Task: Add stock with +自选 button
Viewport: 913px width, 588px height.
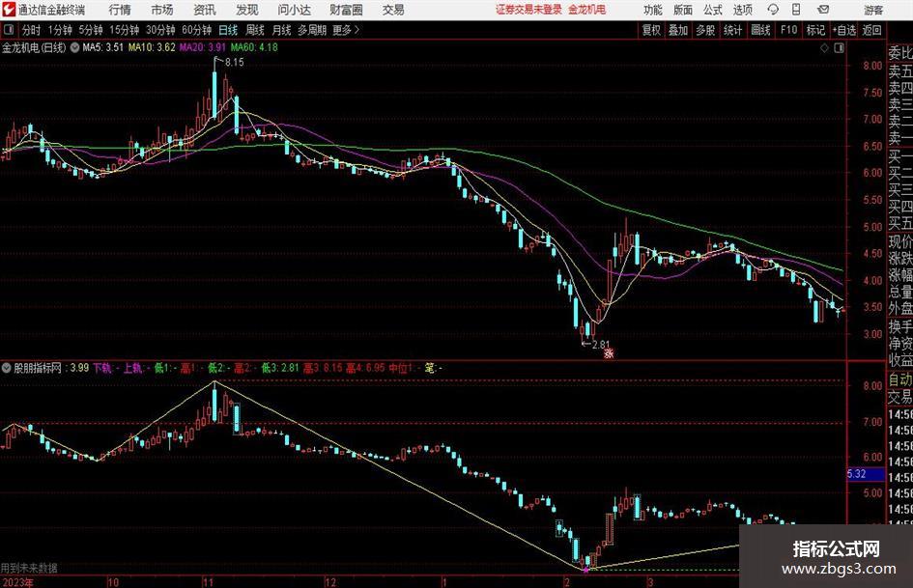Action: point(843,30)
